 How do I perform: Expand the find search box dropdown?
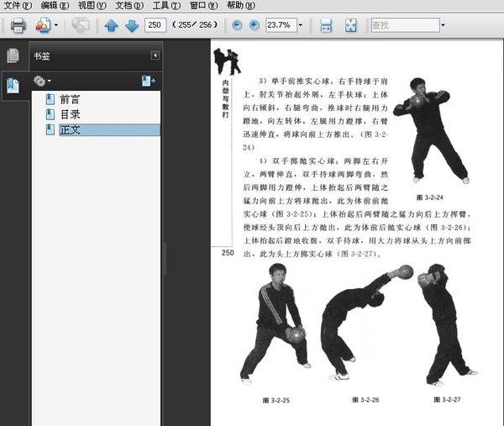pyautogui.click(x=443, y=25)
